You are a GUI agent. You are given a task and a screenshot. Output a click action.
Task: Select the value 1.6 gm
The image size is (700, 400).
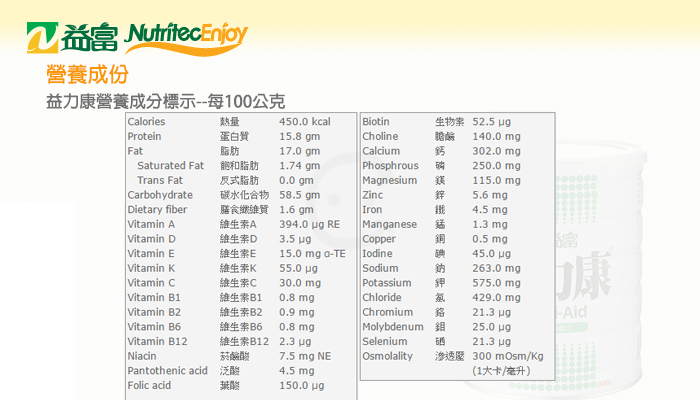(x=296, y=209)
